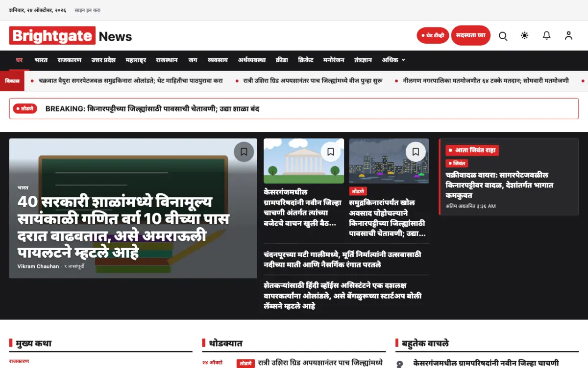Open the उत्तर प्रदेश navigation item
Viewport: 588px width, 368px height.
pyautogui.click(x=103, y=60)
